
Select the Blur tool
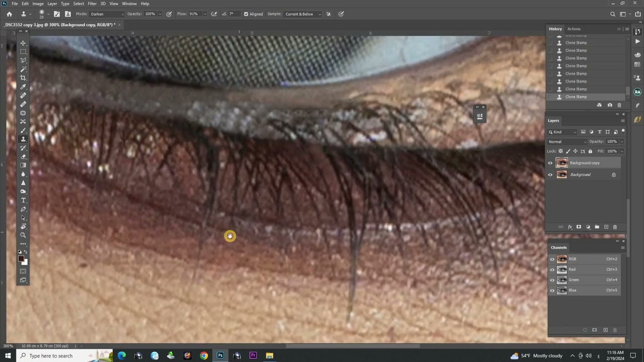pyautogui.click(x=23, y=174)
